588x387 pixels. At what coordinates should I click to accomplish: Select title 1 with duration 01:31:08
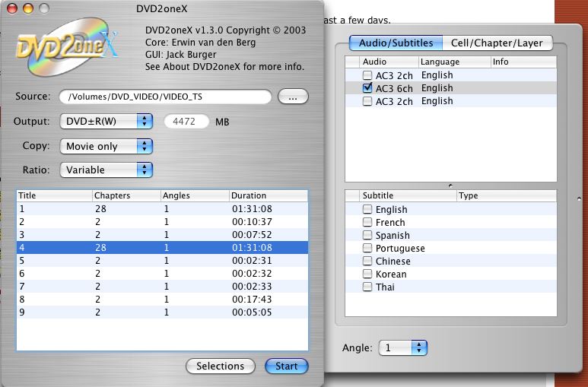(x=162, y=208)
